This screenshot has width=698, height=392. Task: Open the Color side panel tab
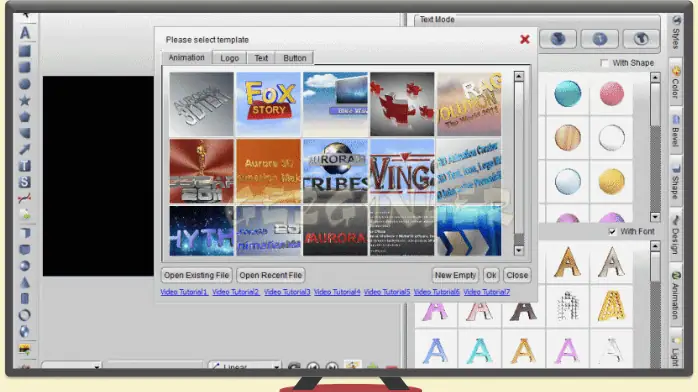(676, 83)
